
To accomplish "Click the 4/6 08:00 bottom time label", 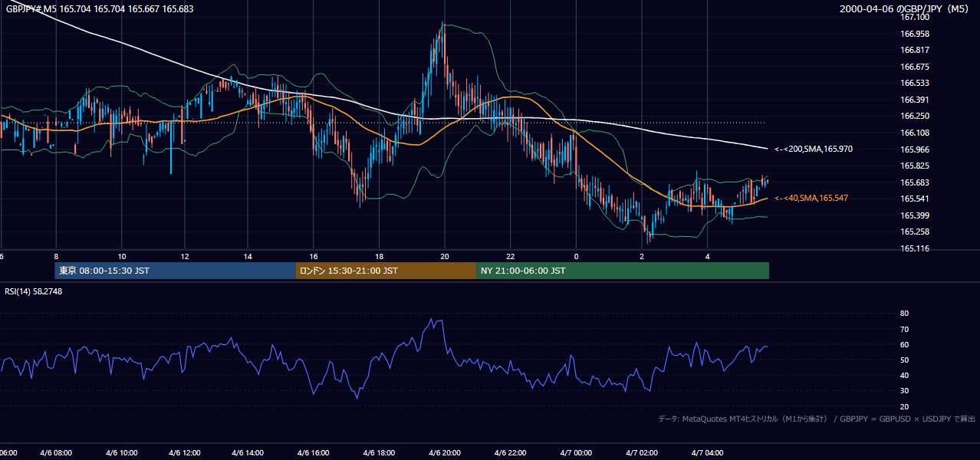I will pos(55,452).
